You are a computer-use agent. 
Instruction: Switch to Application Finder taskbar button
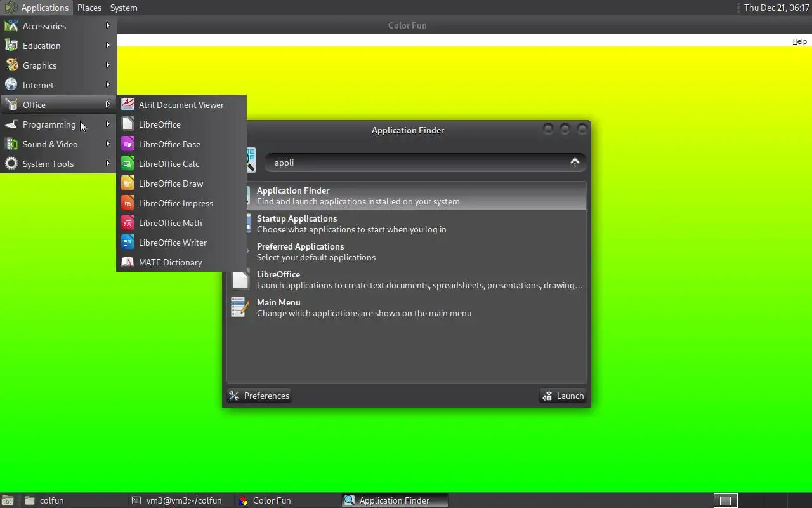(x=395, y=500)
